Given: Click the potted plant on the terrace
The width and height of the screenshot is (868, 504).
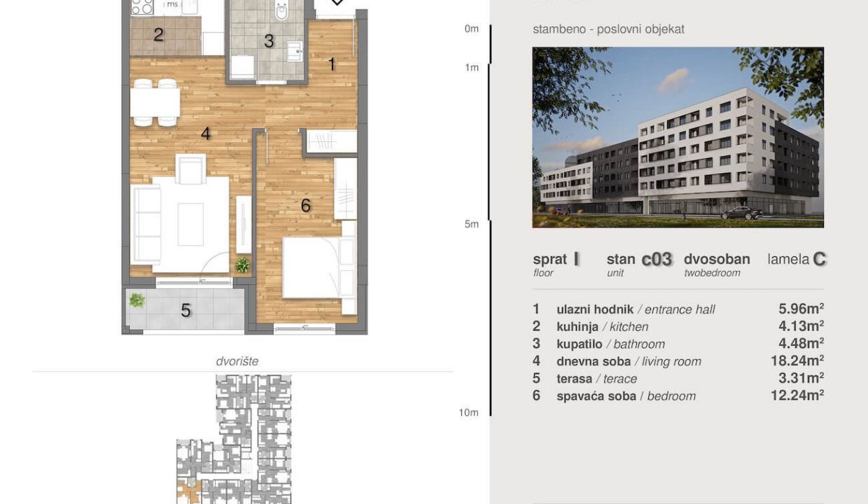Looking at the screenshot, I should [x=137, y=300].
